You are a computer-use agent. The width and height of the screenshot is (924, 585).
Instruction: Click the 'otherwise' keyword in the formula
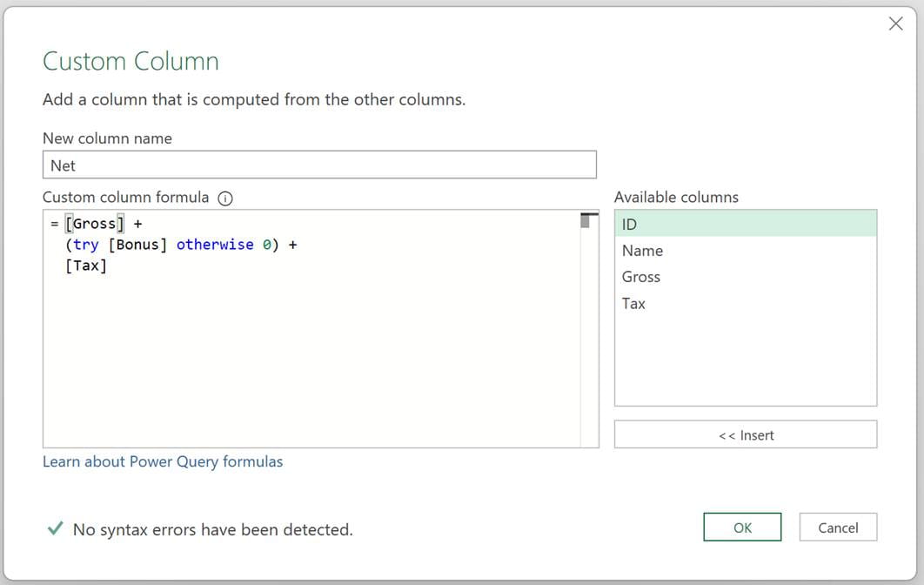pyautogui.click(x=215, y=245)
